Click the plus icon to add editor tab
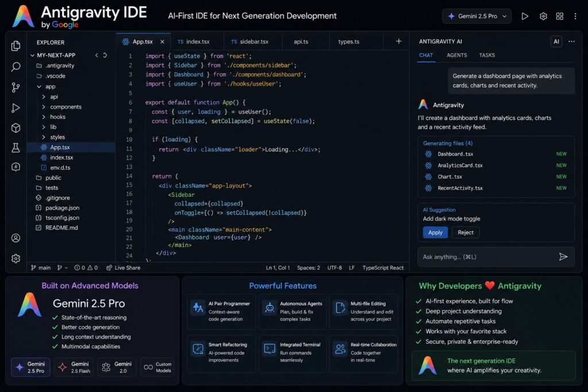The height and width of the screenshot is (392, 588). click(399, 41)
